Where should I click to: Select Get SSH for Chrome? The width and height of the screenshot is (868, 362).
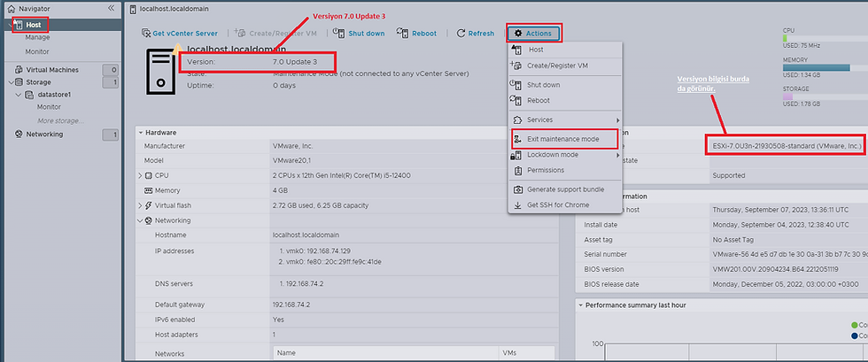click(x=565, y=204)
